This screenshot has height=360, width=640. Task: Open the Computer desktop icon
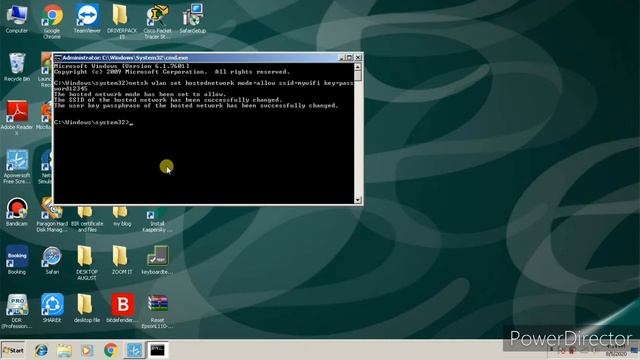click(17, 18)
